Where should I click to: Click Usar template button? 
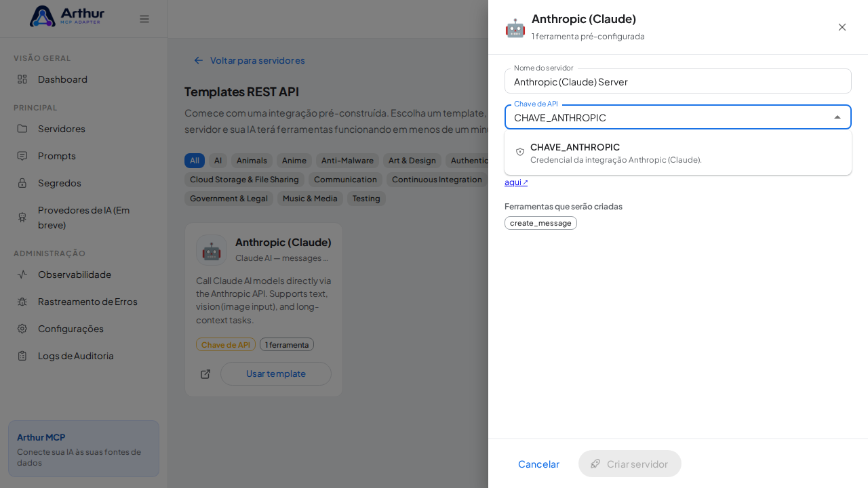click(276, 373)
